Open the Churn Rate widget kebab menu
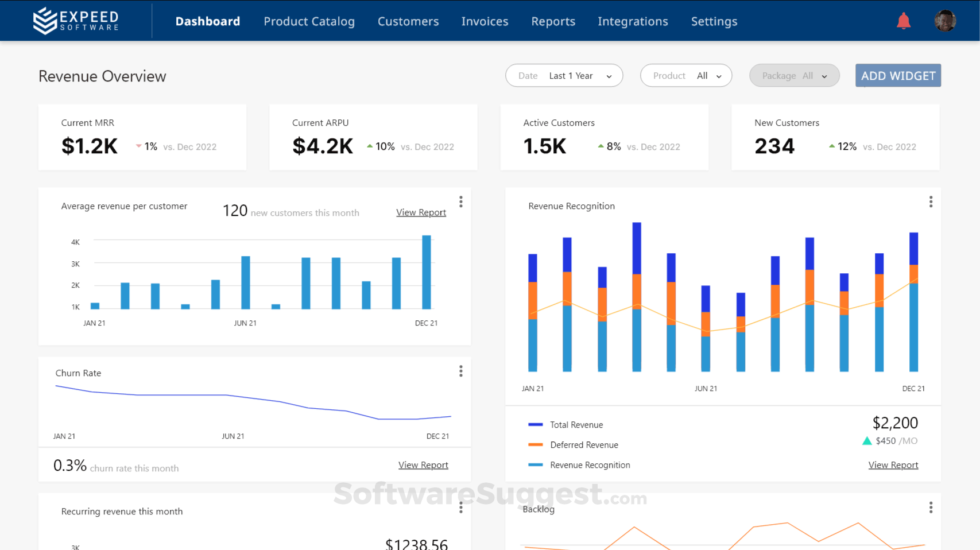This screenshot has width=980, height=550. click(460, 371)
